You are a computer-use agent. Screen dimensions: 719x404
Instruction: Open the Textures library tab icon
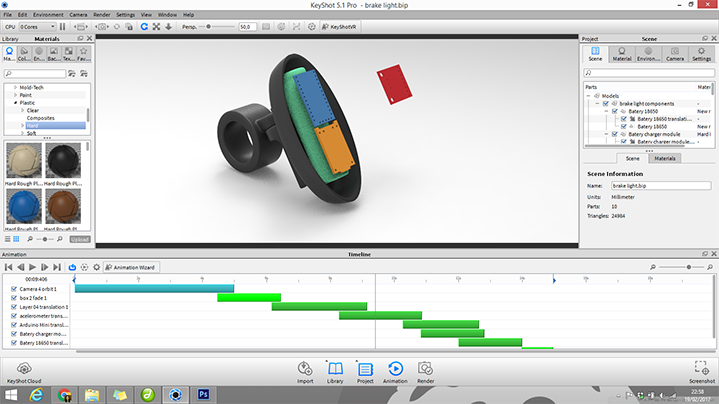[68, 54]
